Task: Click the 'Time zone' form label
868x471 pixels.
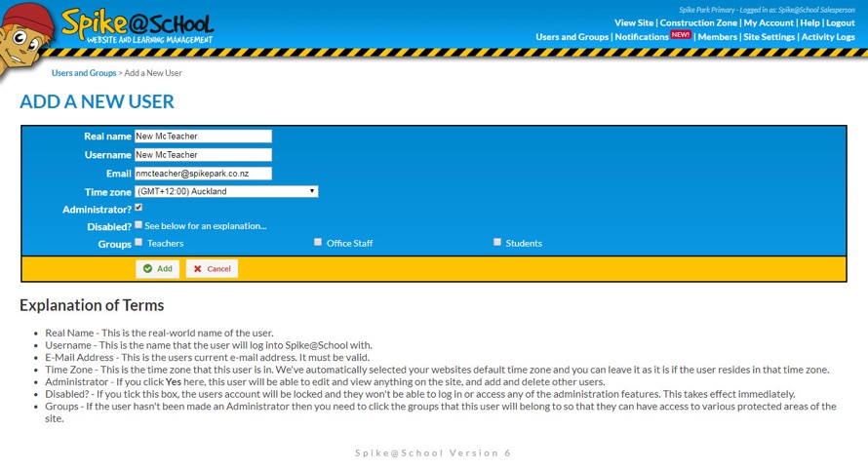Action: point(108,192)
